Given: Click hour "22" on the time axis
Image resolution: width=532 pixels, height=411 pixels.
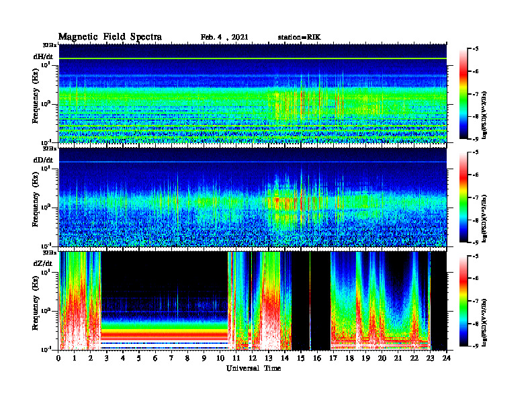Looking at the screenshot, I should [x=414, y=358].
